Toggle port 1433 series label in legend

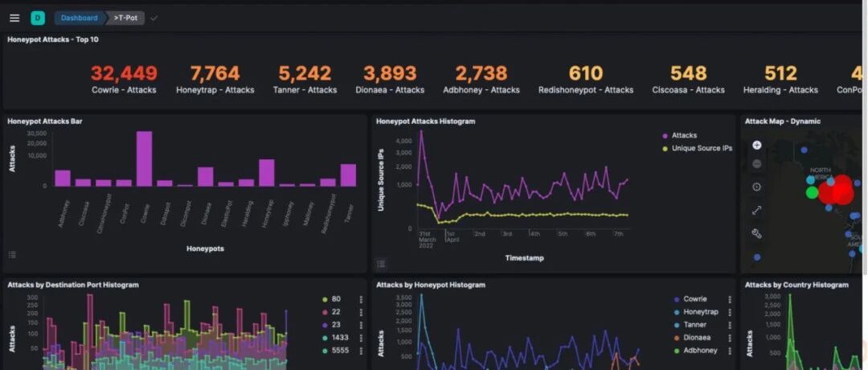point(340,338)
